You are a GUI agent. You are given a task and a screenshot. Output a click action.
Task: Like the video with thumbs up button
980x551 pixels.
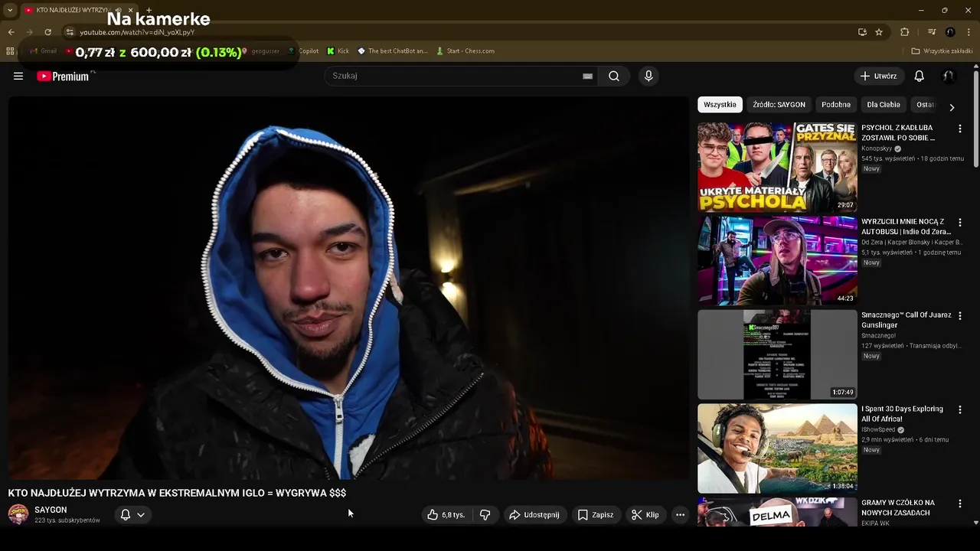(x=446, y=515)
